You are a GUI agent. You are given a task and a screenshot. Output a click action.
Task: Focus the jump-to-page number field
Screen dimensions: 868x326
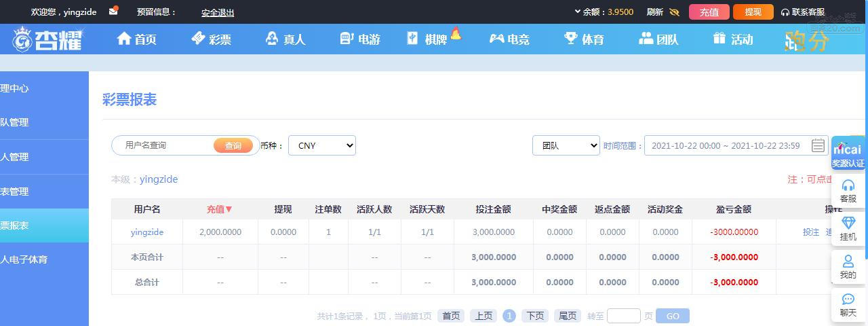tap(624, 316)
